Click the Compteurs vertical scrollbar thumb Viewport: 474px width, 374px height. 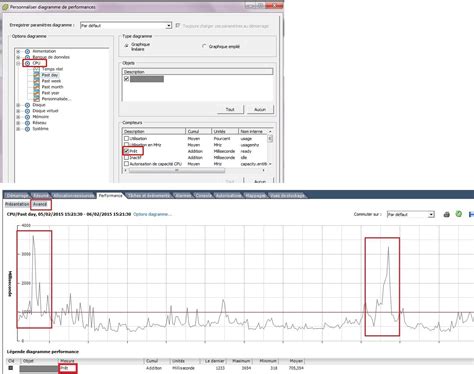tap(270, 138)
